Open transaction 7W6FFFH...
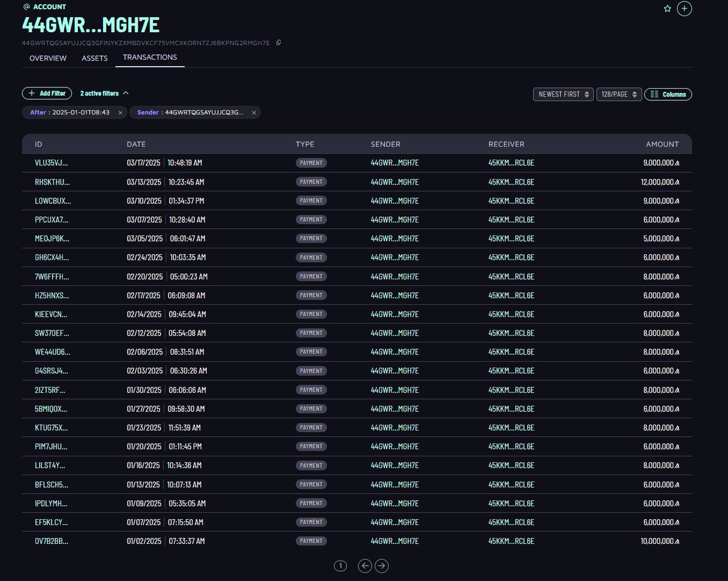Screen dimensions: 728x581 click(x=52, y=276)
